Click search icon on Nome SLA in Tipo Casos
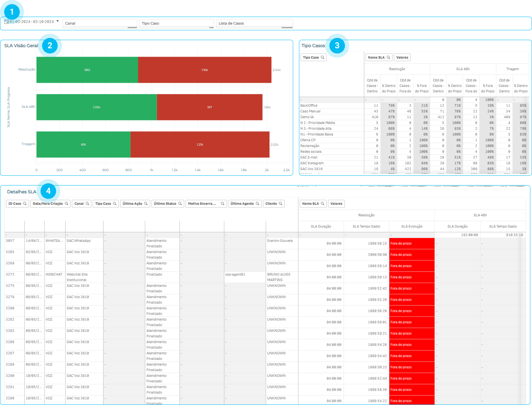Image resolution: width=532 pixels, height=405 pixels. [388, 57]
